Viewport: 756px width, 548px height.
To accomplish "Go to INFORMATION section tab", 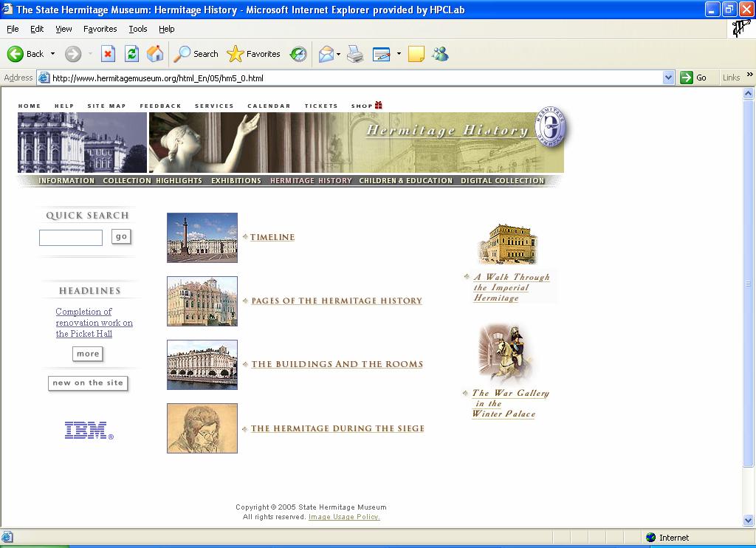I will tap(66, 180).
